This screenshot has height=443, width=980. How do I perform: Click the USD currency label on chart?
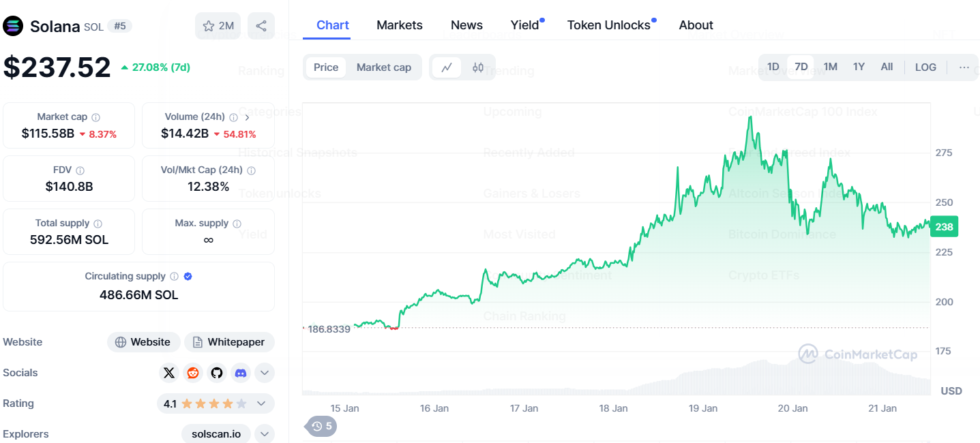click(951, 391)
